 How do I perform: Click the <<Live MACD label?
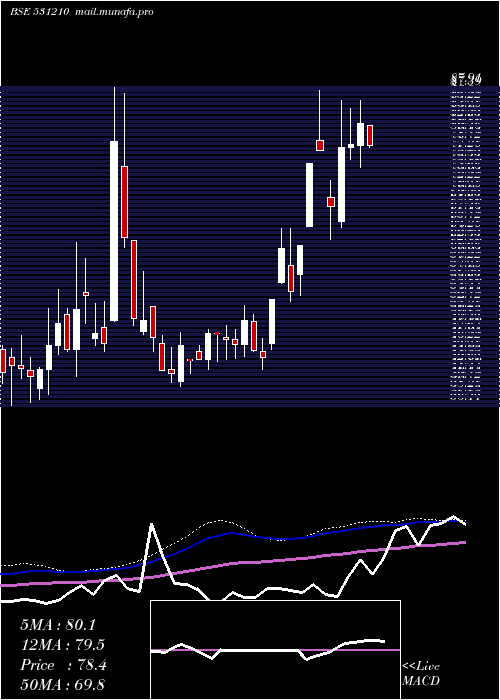(421, 673)
